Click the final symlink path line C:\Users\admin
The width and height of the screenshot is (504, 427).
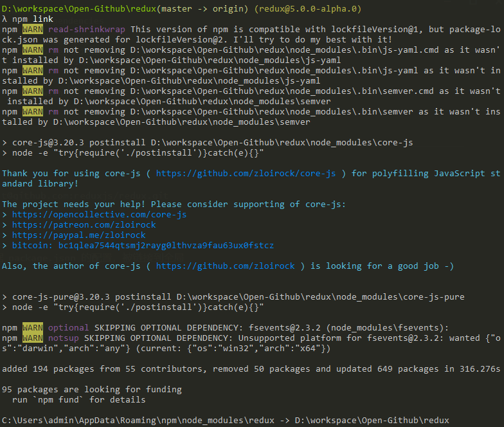225,421
